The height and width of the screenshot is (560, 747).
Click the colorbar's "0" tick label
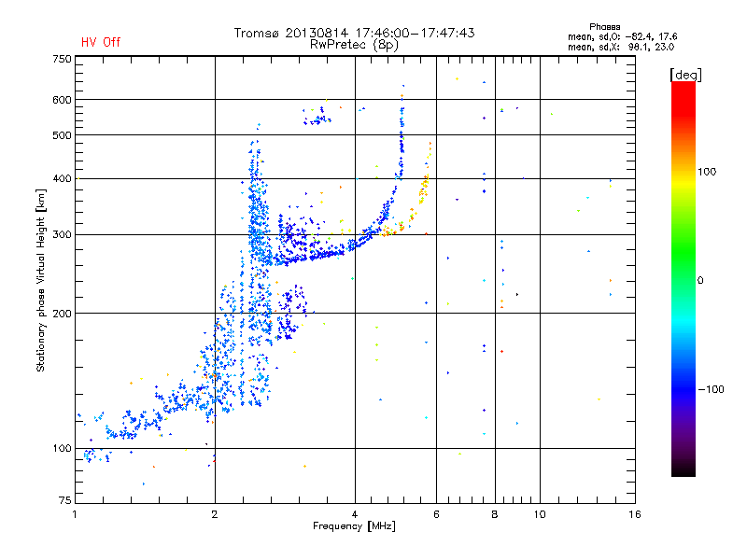coord(700,281)
